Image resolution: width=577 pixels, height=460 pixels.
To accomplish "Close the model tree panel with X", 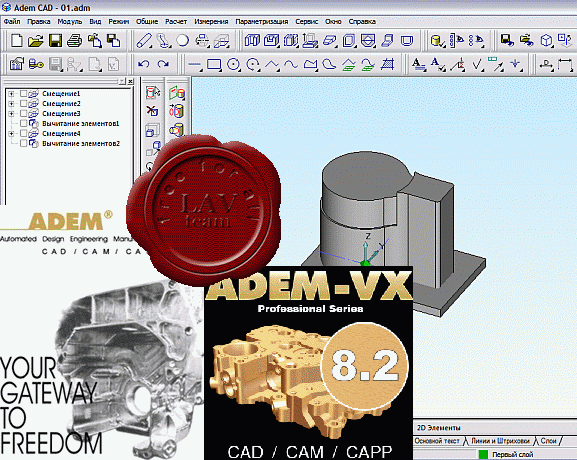I will 130,81.
